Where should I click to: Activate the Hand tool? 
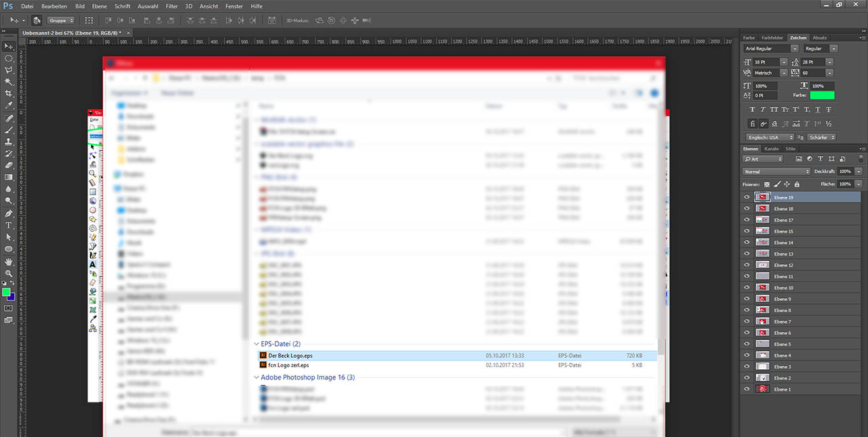(9, 262)
